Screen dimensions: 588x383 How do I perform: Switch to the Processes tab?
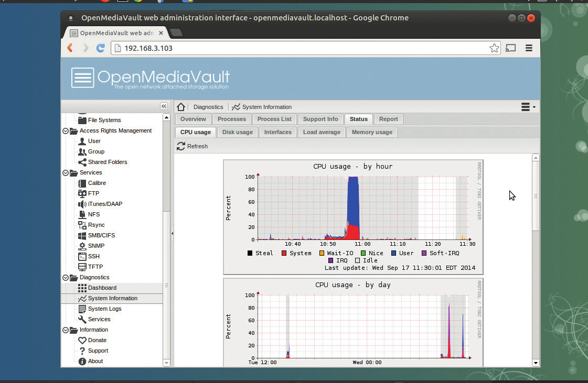231,119
